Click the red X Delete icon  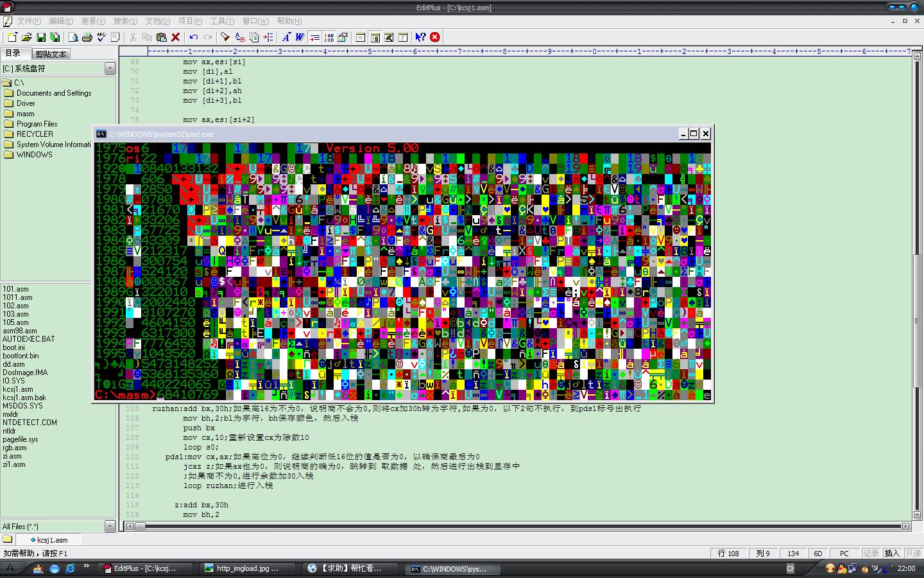pyautogui.click(x=175, y=37)
